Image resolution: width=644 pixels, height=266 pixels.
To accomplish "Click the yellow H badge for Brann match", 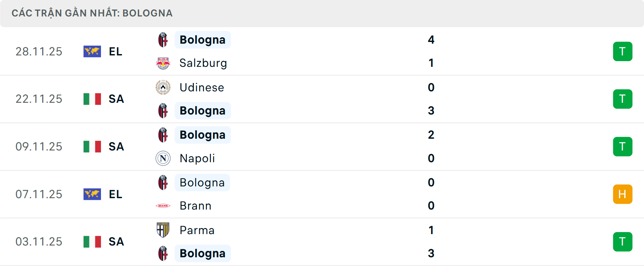I will [623, 194].
